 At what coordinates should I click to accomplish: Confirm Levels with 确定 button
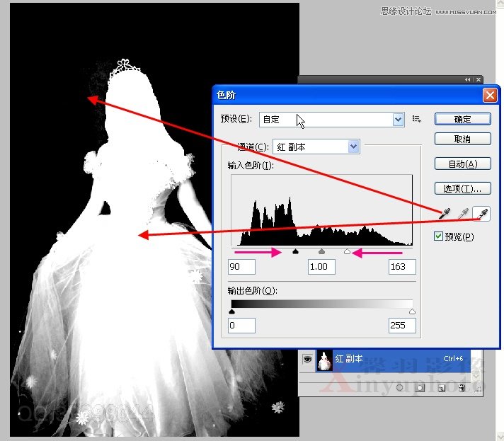pyautogui.click(x=462, y=119)
